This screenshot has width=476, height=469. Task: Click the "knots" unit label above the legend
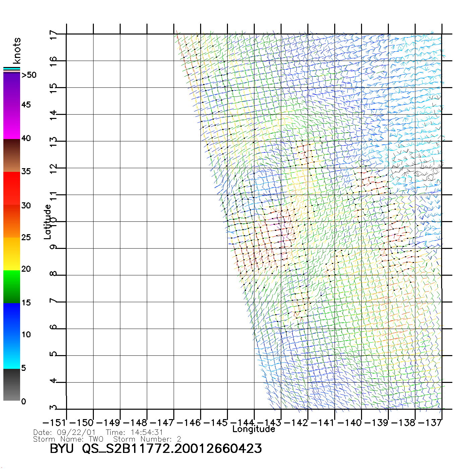(x=17, y=51)
